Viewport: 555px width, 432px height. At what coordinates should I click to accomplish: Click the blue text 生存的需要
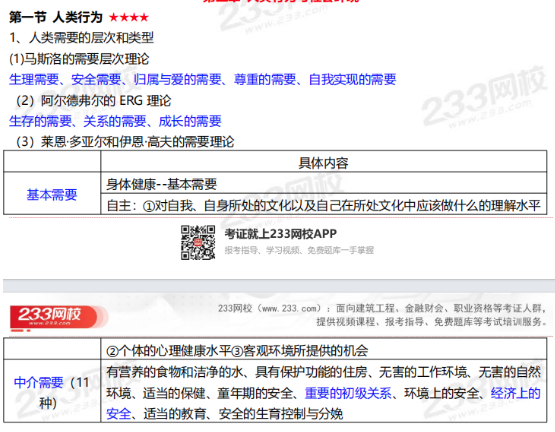coord(40,121)
